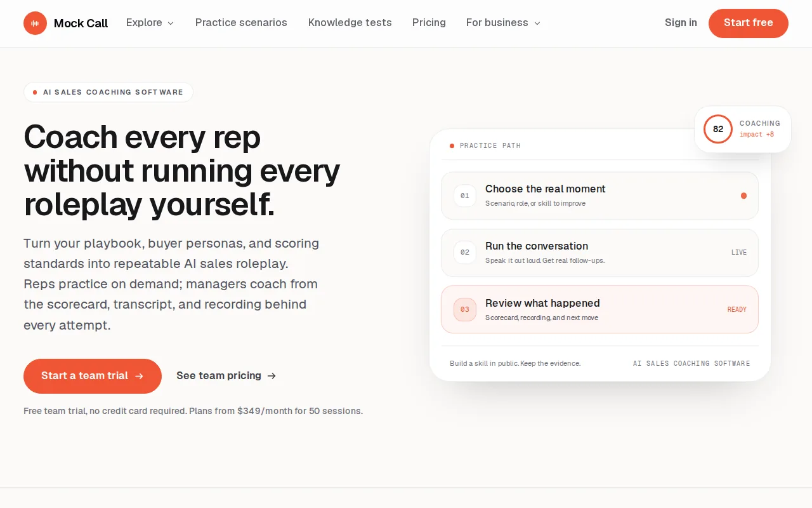Click the Build a skill in public text

pos(515,363)
